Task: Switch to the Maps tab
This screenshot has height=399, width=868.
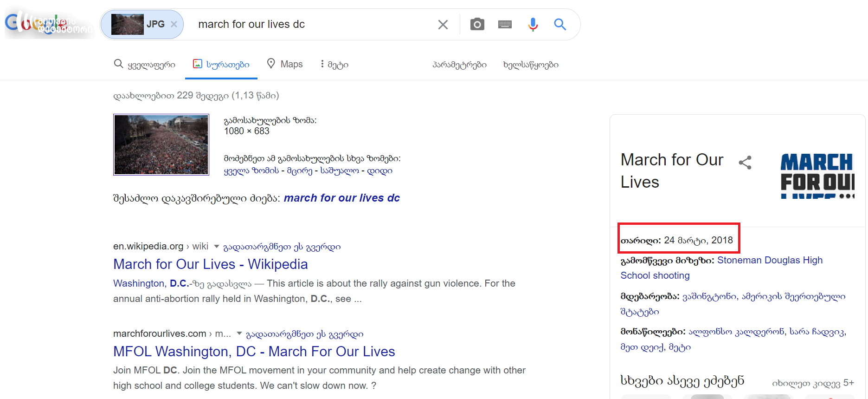Action: (x=285, y=64)
